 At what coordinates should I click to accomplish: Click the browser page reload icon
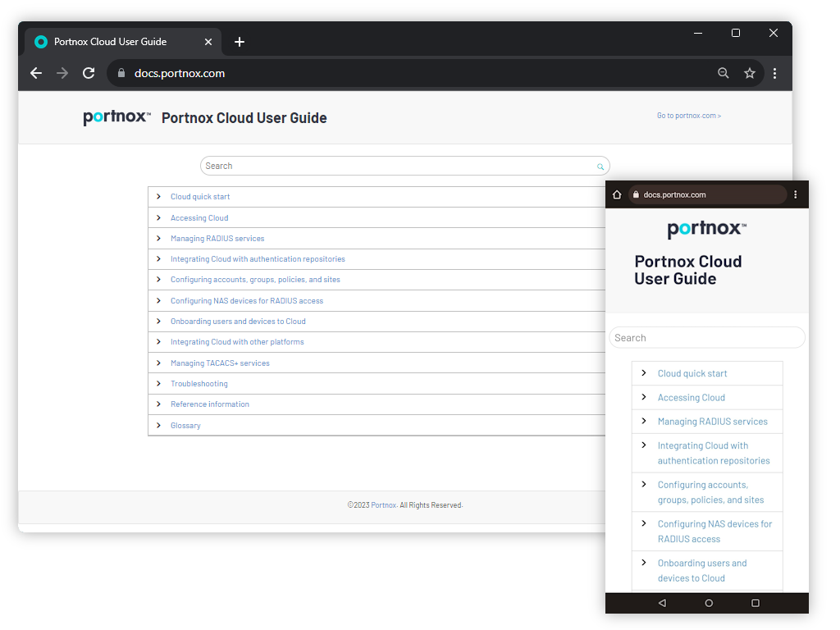89,73
